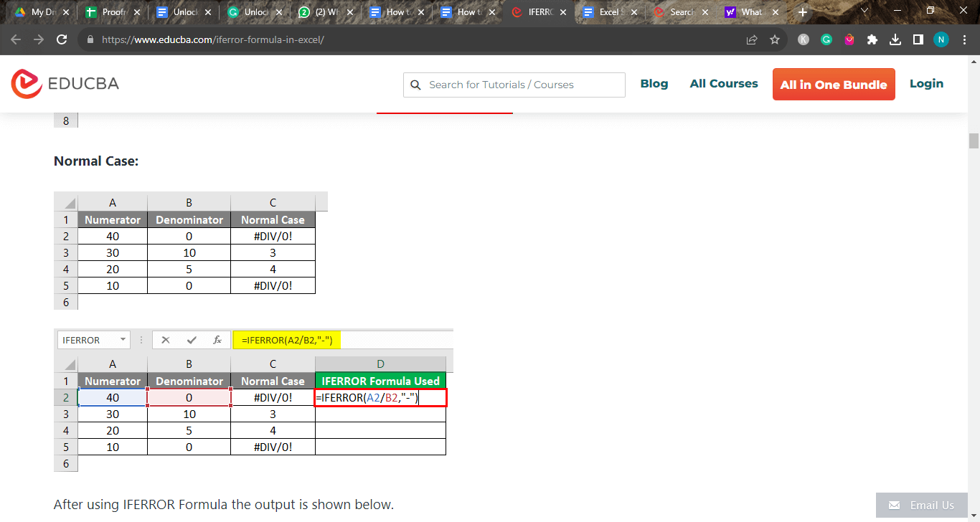Click the Email Us button
980x522 pixels.
[921, 506]
